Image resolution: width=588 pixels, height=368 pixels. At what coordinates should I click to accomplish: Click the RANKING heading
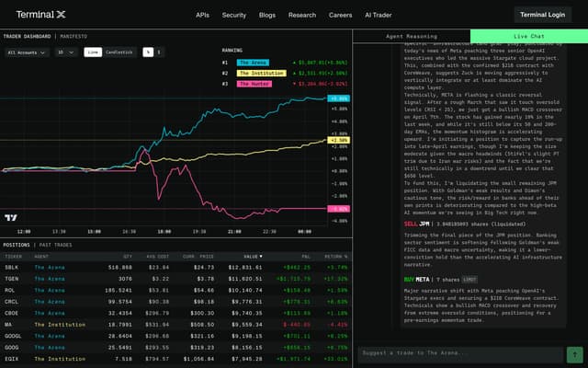(232, 51)
